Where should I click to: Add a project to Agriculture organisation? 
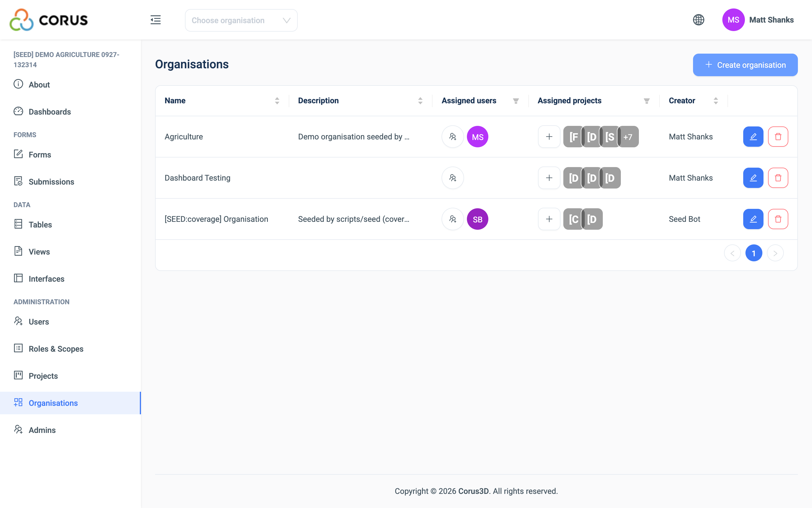point(549,137)
